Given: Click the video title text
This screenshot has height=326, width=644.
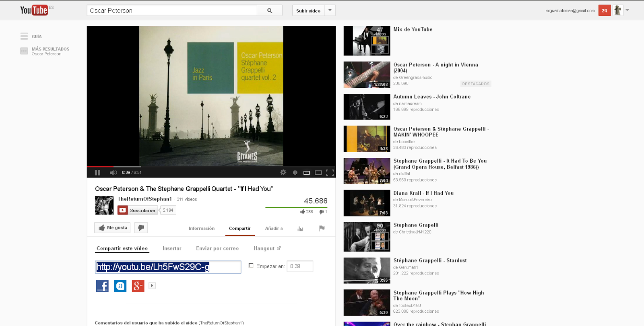Looking at the screenshot, I should 184,189.
